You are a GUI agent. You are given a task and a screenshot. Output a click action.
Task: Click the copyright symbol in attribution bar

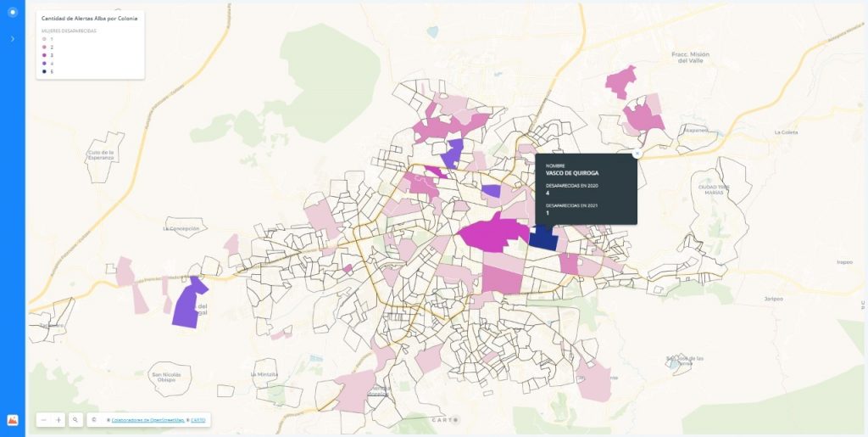[93, 420]
